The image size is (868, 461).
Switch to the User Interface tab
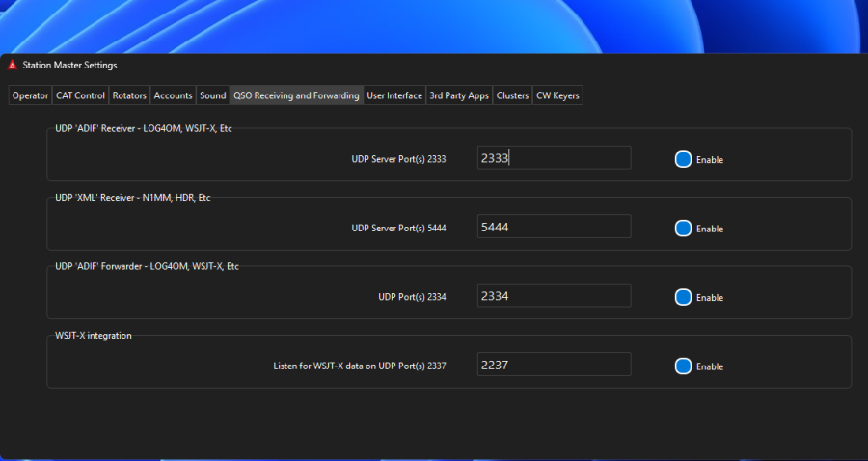[x=394, y=95]
